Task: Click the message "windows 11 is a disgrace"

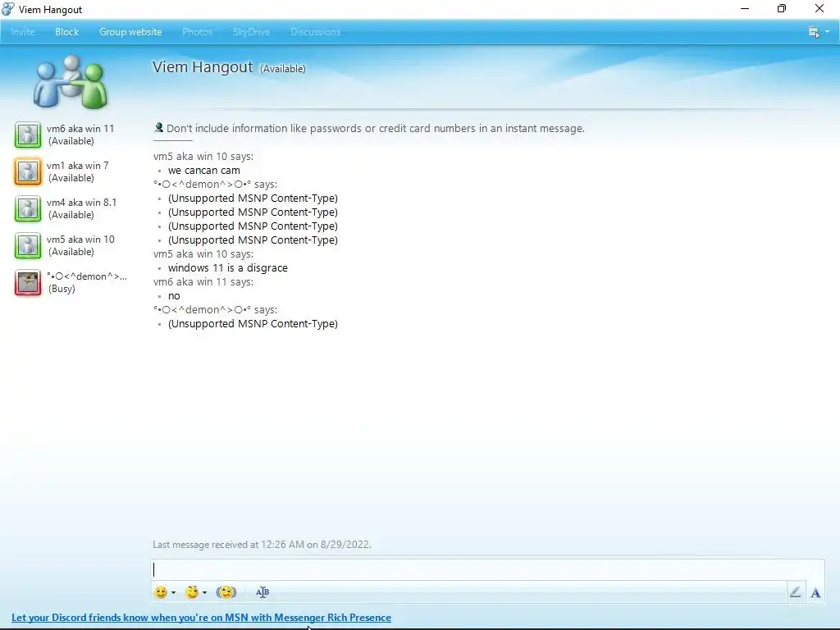Action: (x=228, y=268)
